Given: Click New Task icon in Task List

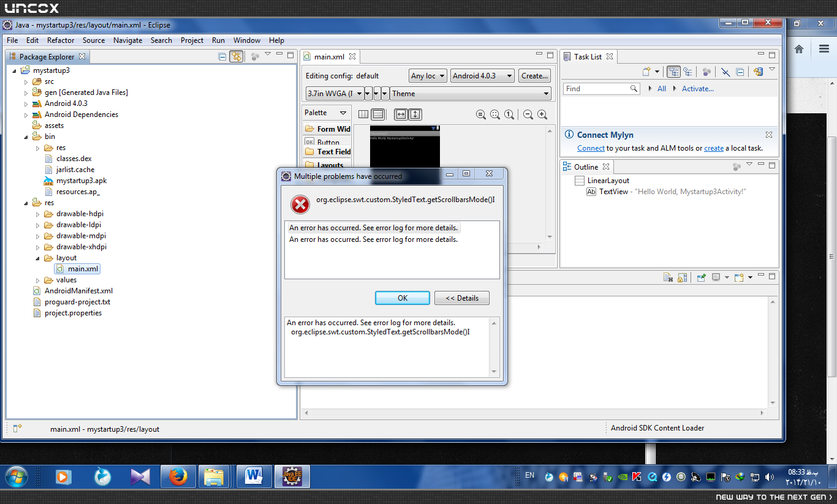Looking at the screenshot, I should 646,72.
